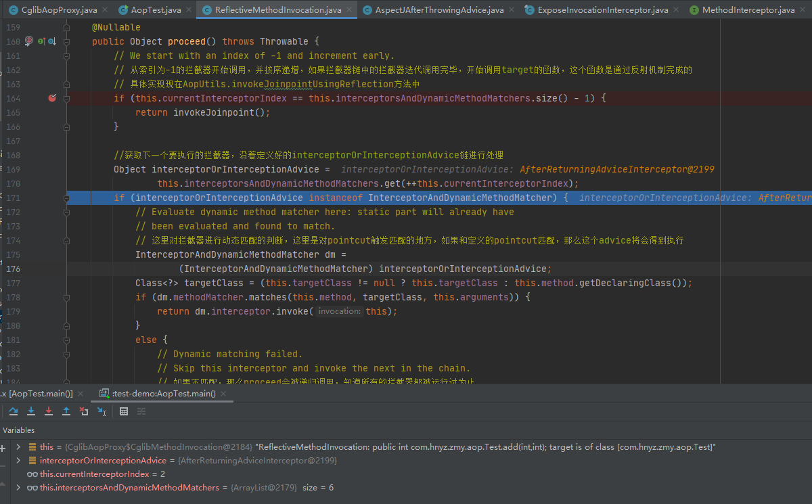Click the CglibAopProxy.java class file icon
812x504 pixels.
tap(14, 10)
